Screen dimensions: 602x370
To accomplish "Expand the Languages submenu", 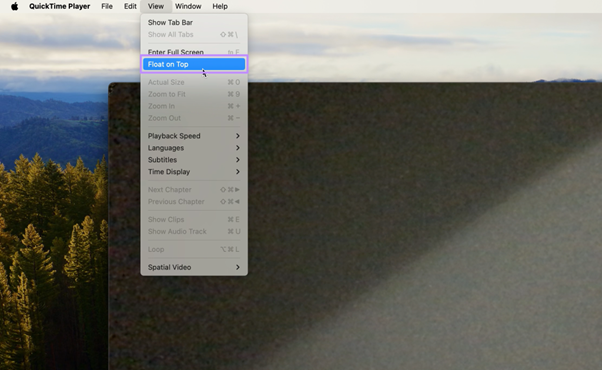I will pyautogui.click(x=194, y=148).
